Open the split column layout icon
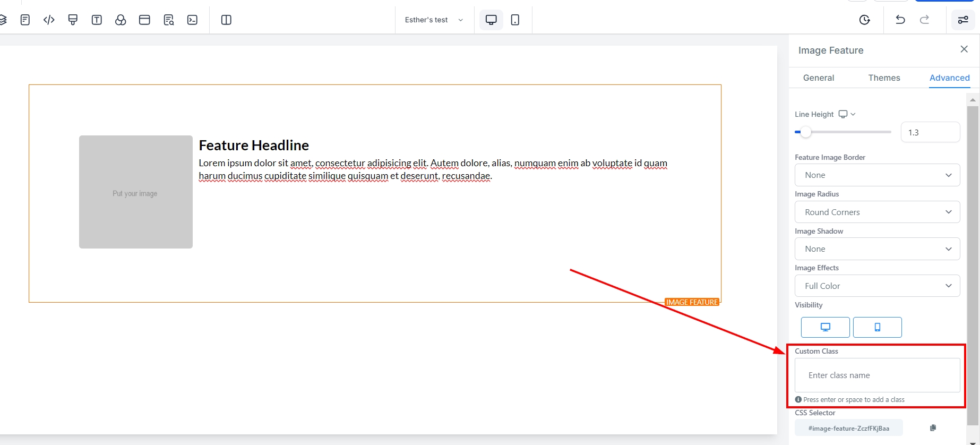The image size is (980, 445). coord(226,20)
